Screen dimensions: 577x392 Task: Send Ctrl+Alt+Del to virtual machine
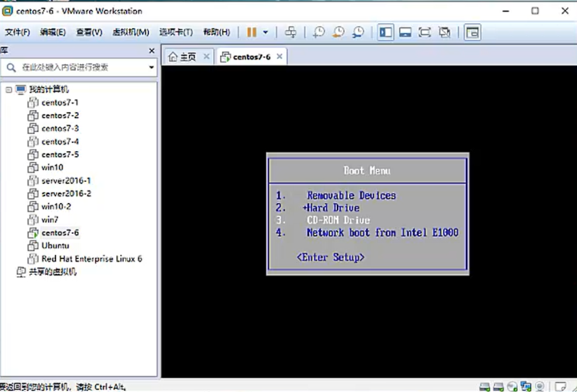290,32
